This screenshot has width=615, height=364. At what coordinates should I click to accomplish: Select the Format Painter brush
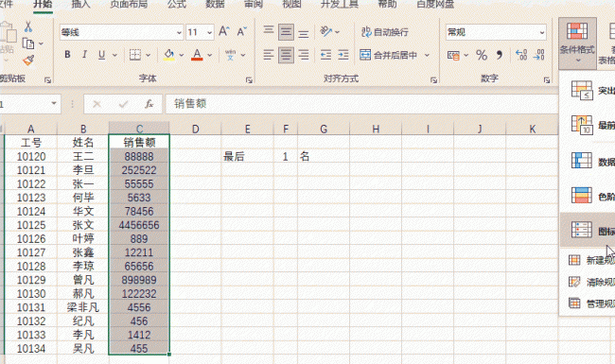[28, 60]
